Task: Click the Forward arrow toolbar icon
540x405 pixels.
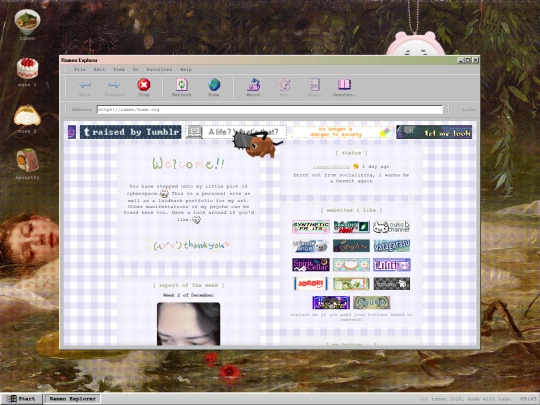Action: point(114,85)
